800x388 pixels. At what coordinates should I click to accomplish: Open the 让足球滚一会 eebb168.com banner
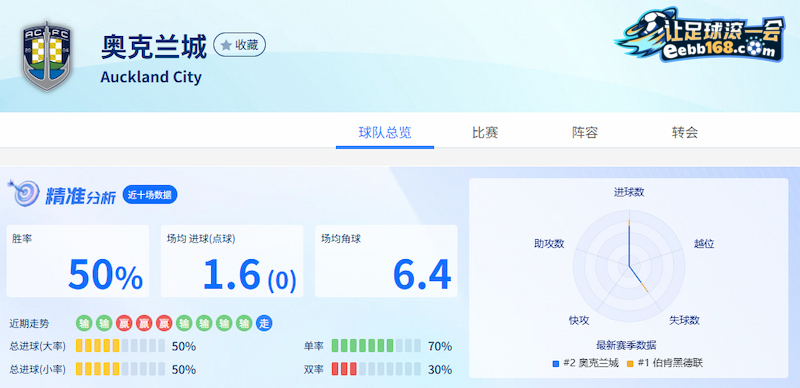click(699, 36)
